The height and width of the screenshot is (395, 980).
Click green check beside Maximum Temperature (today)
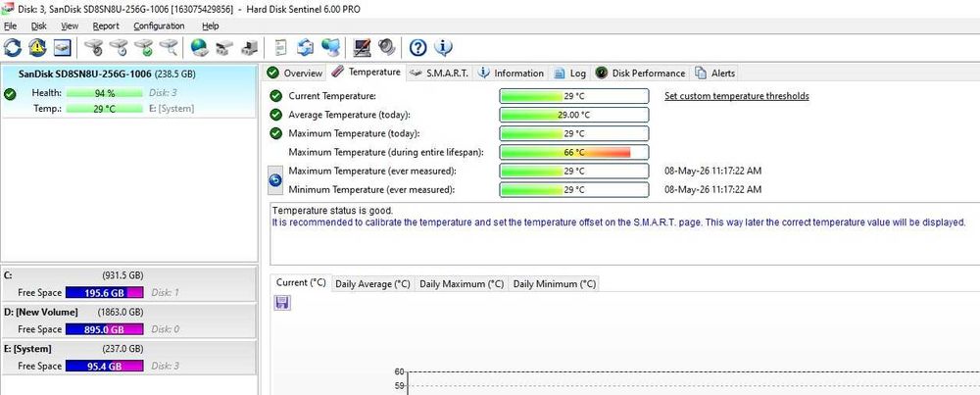[x=275, y=133]
